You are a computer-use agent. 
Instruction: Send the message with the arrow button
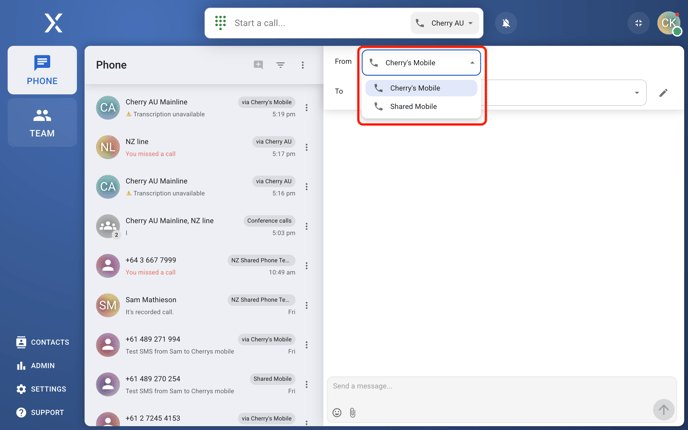(x=663, y=410)
